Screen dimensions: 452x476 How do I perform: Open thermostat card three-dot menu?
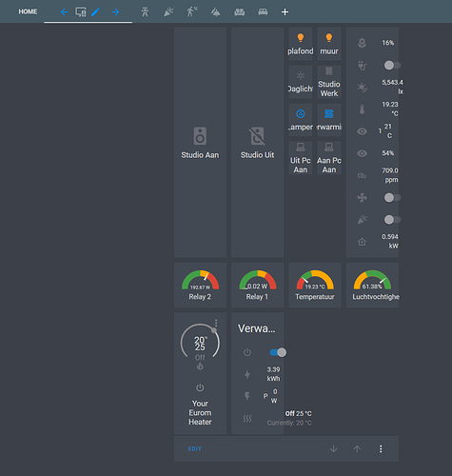216,323
